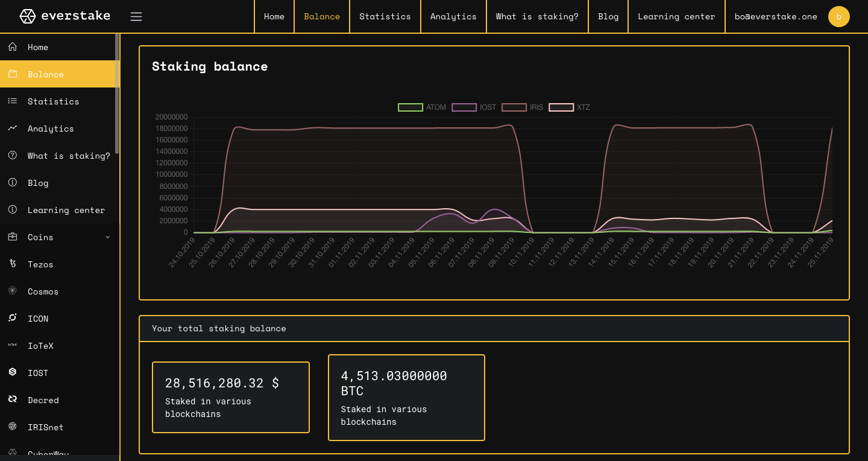This screenshot has width=868, height=461.
Task: Click the bo@everstake.one account link
Action: (776, 16)
